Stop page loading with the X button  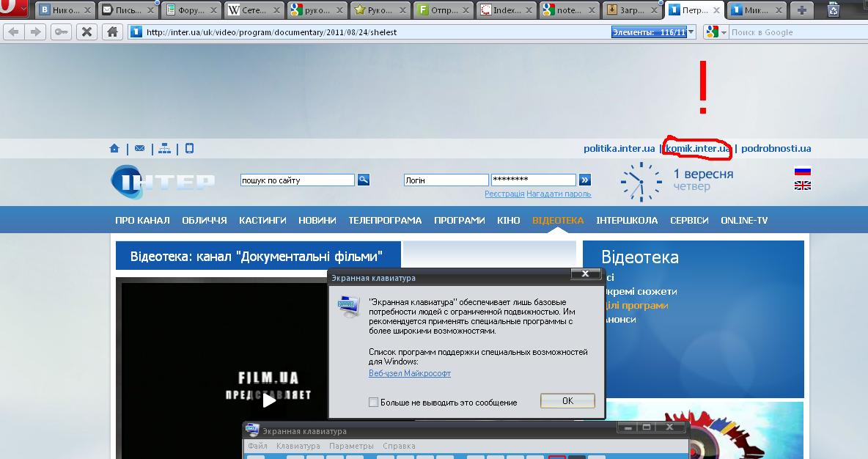coord(87,32)
